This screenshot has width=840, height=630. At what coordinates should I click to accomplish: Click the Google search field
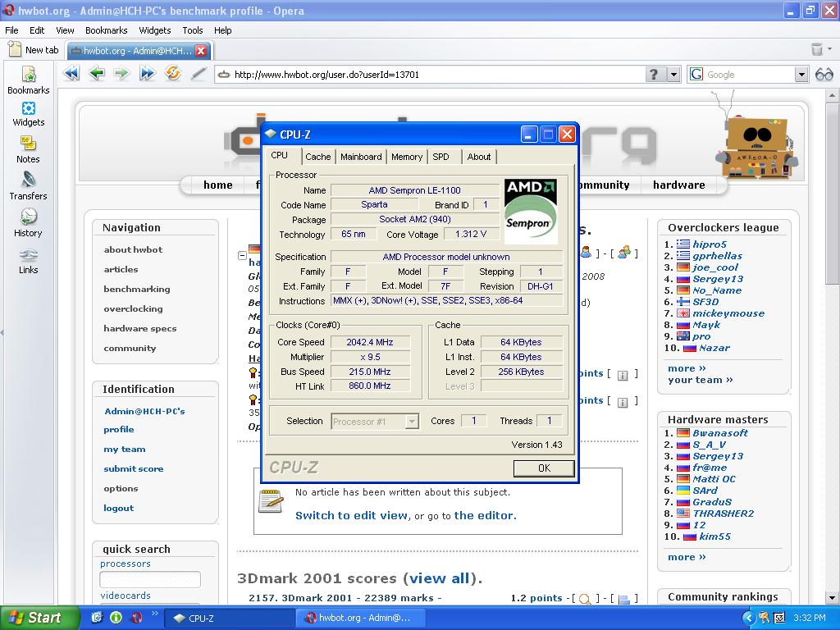(x=748, y=75)
